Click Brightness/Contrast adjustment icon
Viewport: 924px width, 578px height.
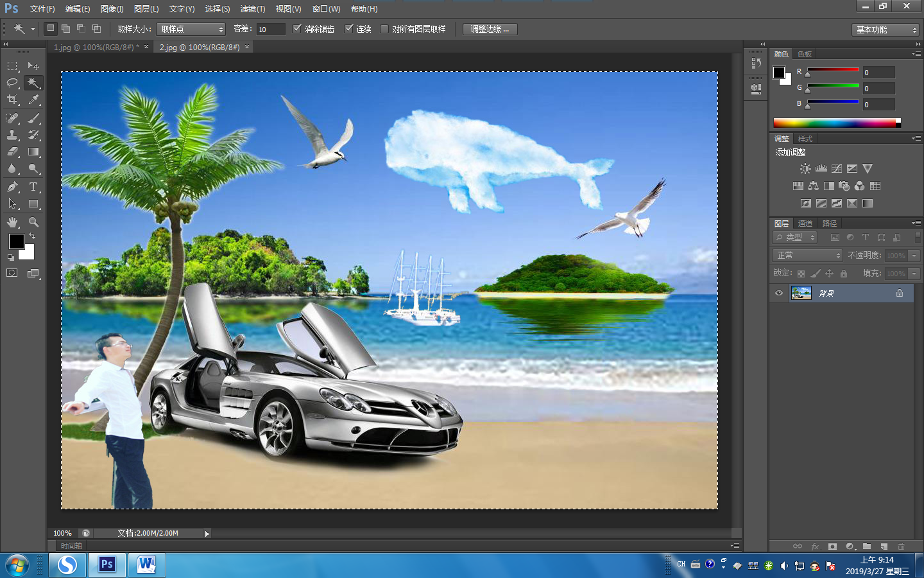(x=805, y=168)
